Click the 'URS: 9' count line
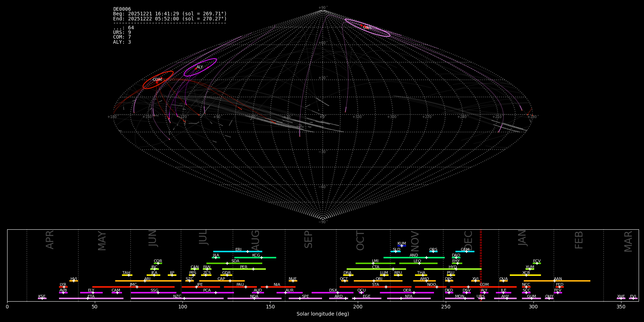Viewport: 644px width, 322px height. (x=122, y=33)
